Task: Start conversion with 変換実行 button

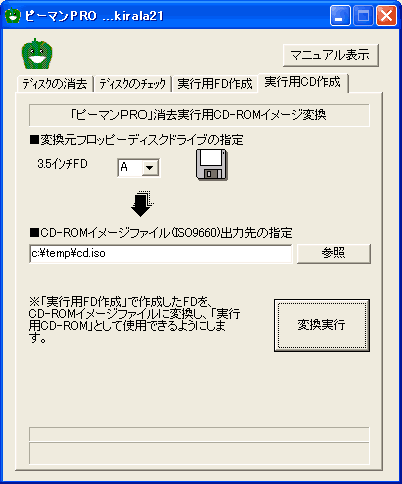Action: tap(322, 325)
